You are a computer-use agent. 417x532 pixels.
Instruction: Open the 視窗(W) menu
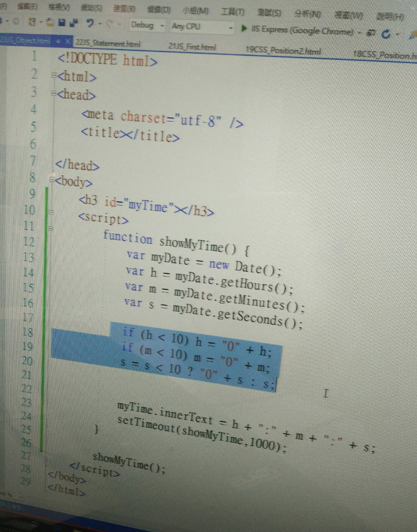pos(348,15)
